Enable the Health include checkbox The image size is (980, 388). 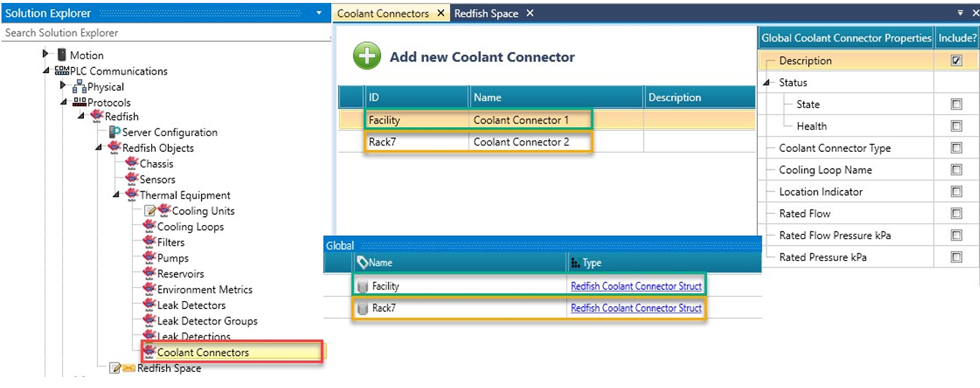tap(956, 126)
